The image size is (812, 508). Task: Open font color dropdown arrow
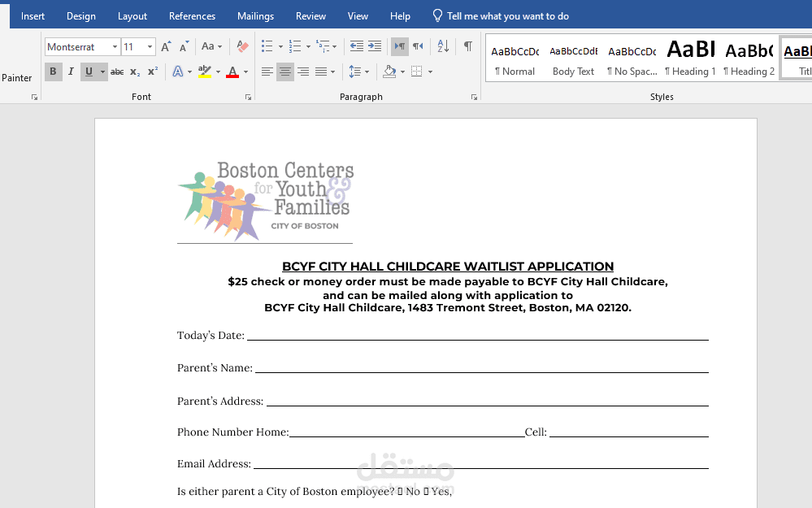(246, 72)
